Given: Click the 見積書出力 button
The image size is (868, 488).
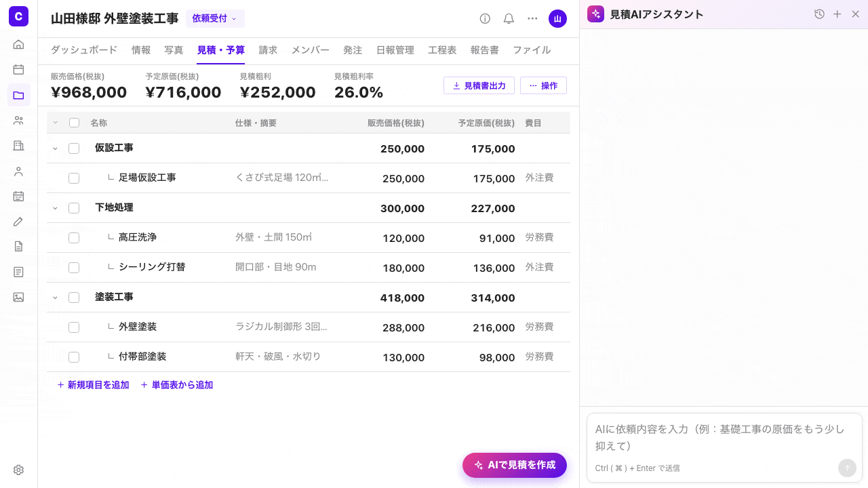Looking at the screenshot, I should pos(479,85).
